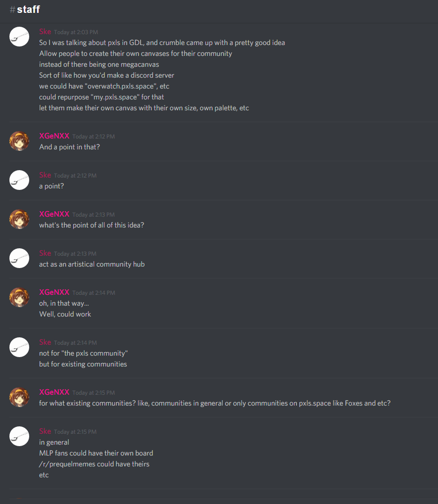The image size is (438, 504).
Task: Click XGeNXX's avatar at the 2:15 PM message
Action: [x=19, y=397]
